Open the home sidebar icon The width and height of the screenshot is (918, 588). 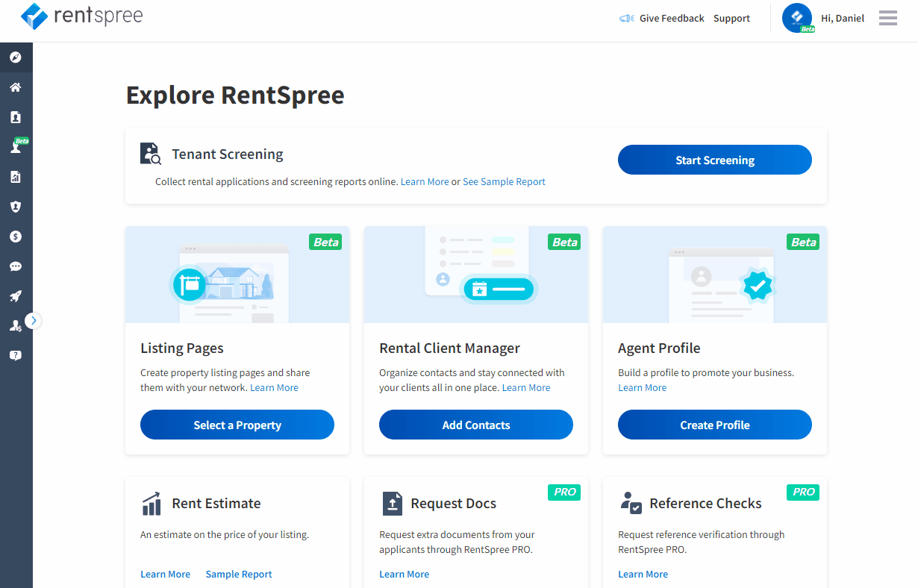16,87
